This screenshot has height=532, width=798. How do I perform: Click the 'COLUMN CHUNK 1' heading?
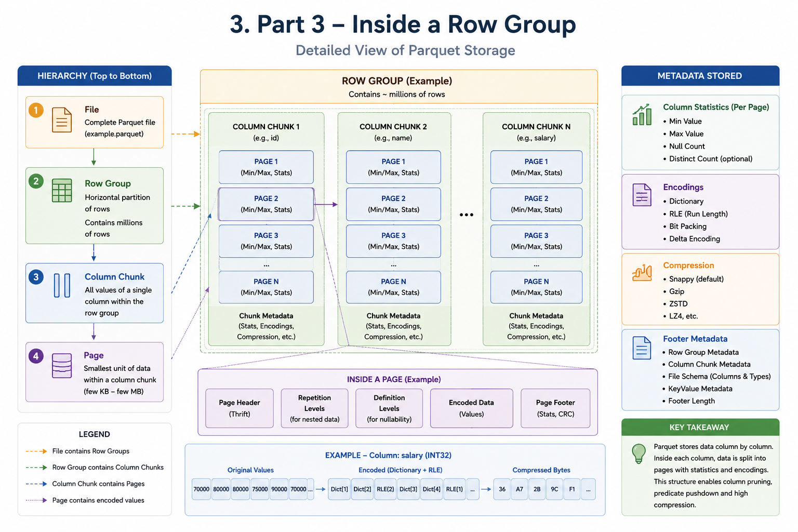pyautogui.click(x=266, y=127)
